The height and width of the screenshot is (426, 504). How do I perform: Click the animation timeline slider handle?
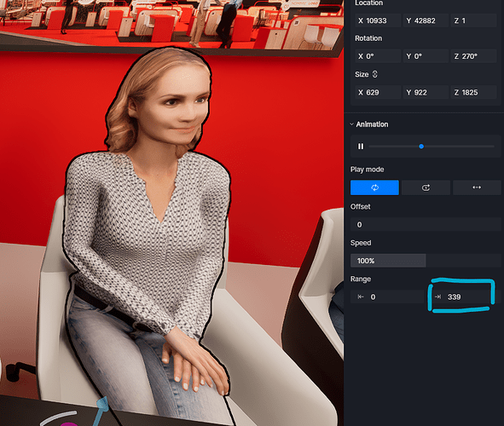pos(421,147)
